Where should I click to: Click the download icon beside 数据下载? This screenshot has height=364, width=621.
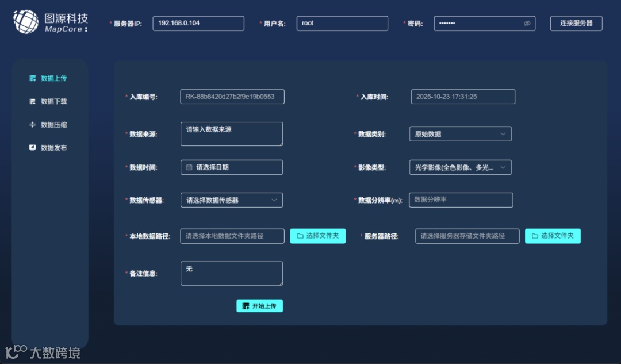click(x=32, y=101)
